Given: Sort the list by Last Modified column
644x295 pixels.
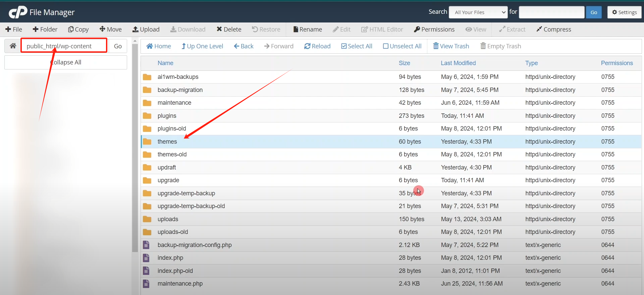Looking at the screenshot, I should [x=458, y=63].
